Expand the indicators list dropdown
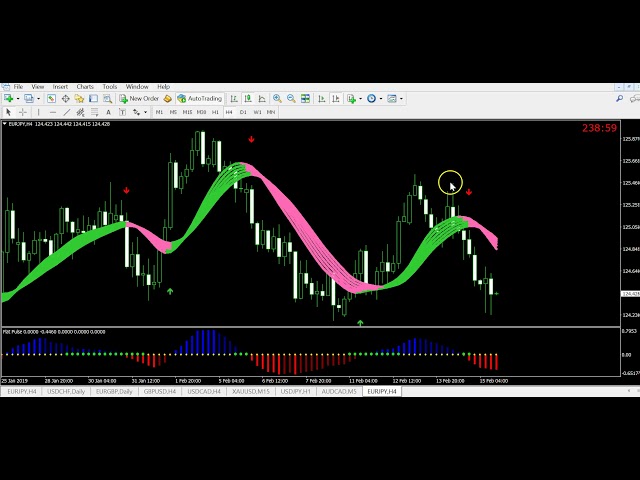The height and width of the screenshot is (480, 640). pos(361,99)
